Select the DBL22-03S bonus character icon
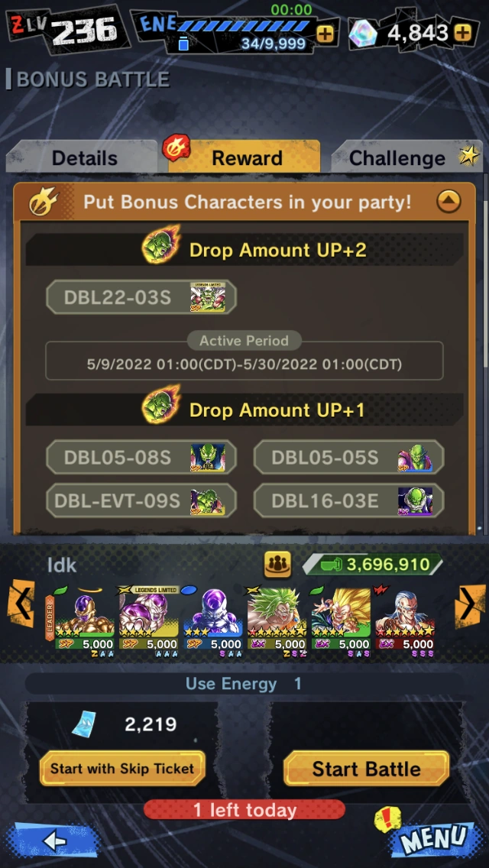 point(208,297)
